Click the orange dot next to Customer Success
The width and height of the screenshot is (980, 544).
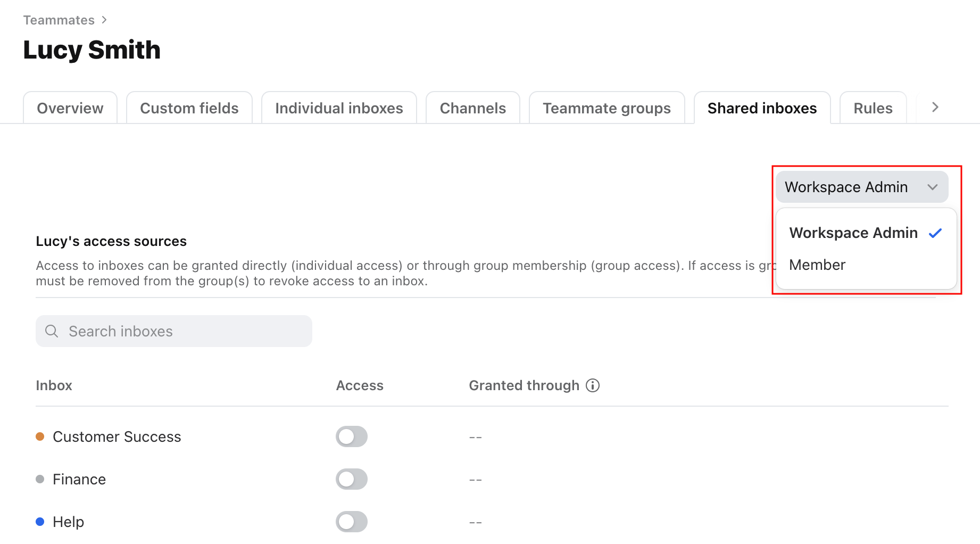(x=39, y=436)
